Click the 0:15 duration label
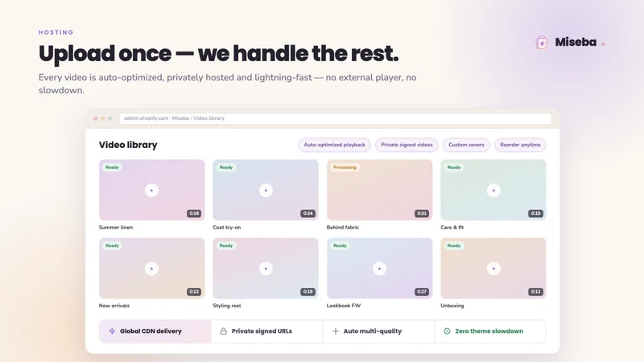 click(535, 213)
